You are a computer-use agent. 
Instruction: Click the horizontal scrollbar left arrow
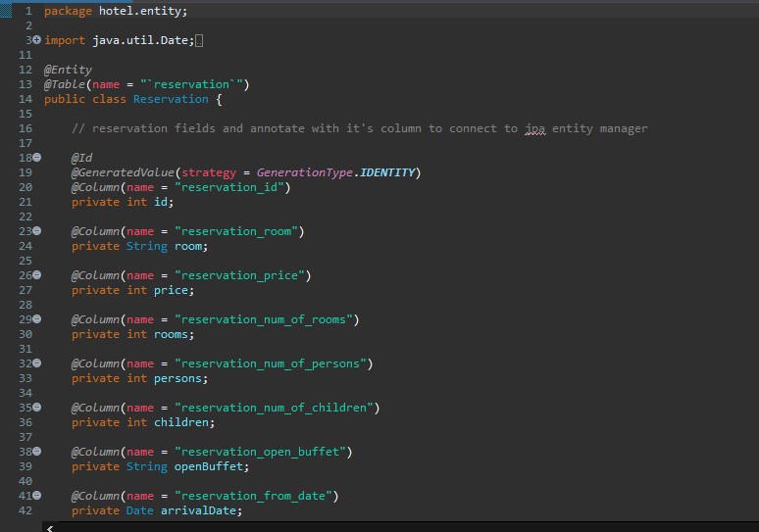50,528
